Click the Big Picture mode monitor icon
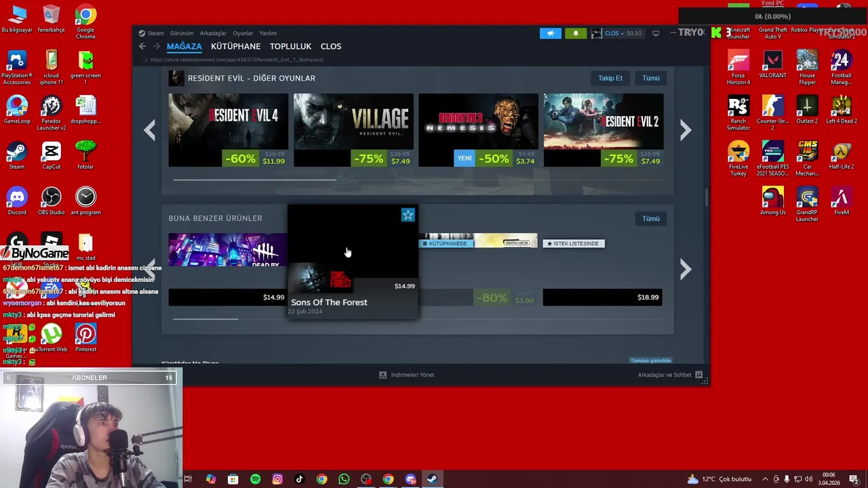The image size is (868, 488). [x=656, y=33]
